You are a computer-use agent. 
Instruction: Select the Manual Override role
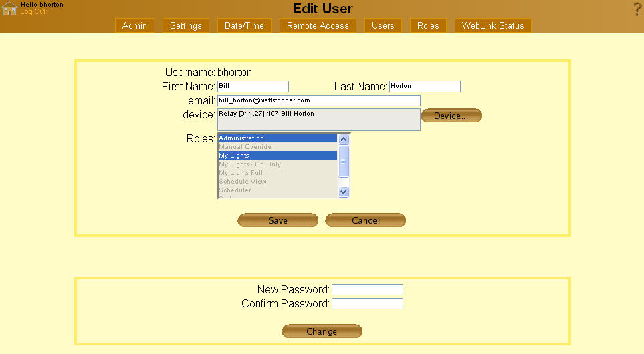(278, 147)
